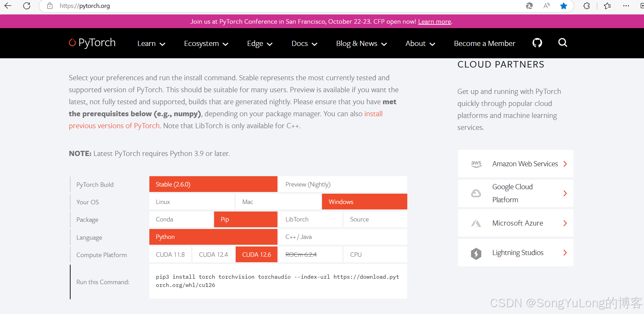
Task: Expand the About menu
Action: coord(420,44)
